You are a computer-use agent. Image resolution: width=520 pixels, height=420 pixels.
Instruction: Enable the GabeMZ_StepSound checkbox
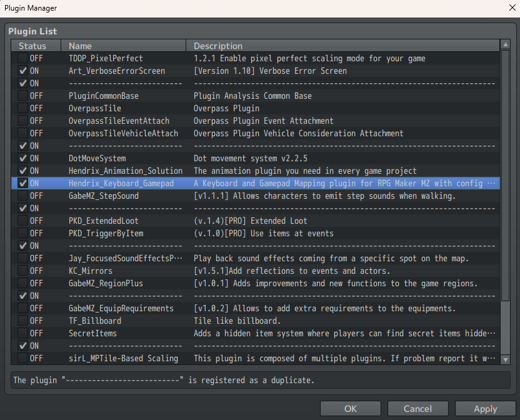tap(22, 196)
